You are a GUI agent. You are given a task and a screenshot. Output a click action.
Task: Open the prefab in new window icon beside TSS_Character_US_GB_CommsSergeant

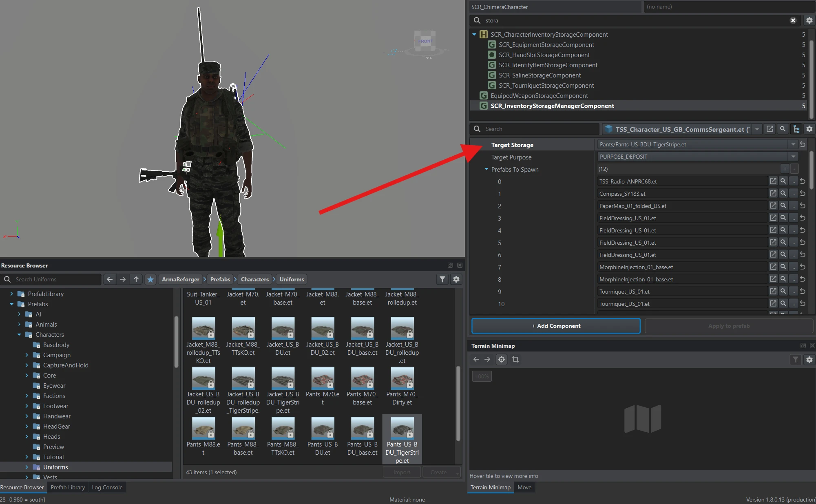(x=770, y=129)
